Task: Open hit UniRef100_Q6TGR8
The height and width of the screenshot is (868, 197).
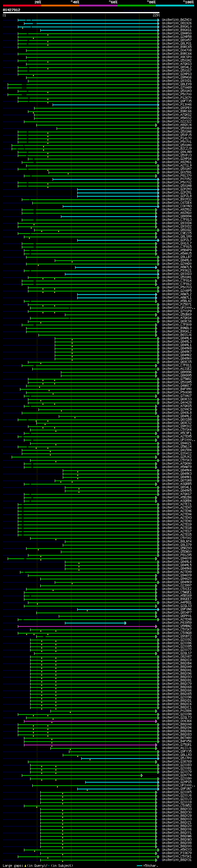Action: 176,481
